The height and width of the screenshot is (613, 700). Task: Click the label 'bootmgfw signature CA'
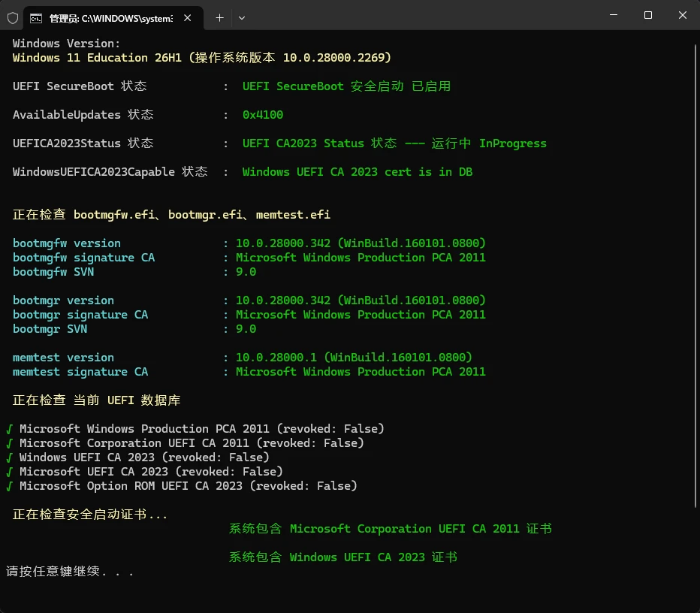click(x=83, y=258)
